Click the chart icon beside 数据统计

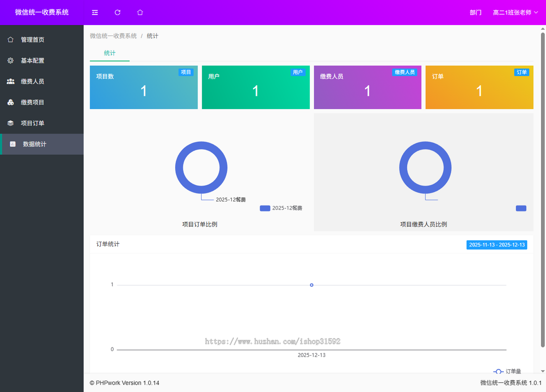coord(13,144)
